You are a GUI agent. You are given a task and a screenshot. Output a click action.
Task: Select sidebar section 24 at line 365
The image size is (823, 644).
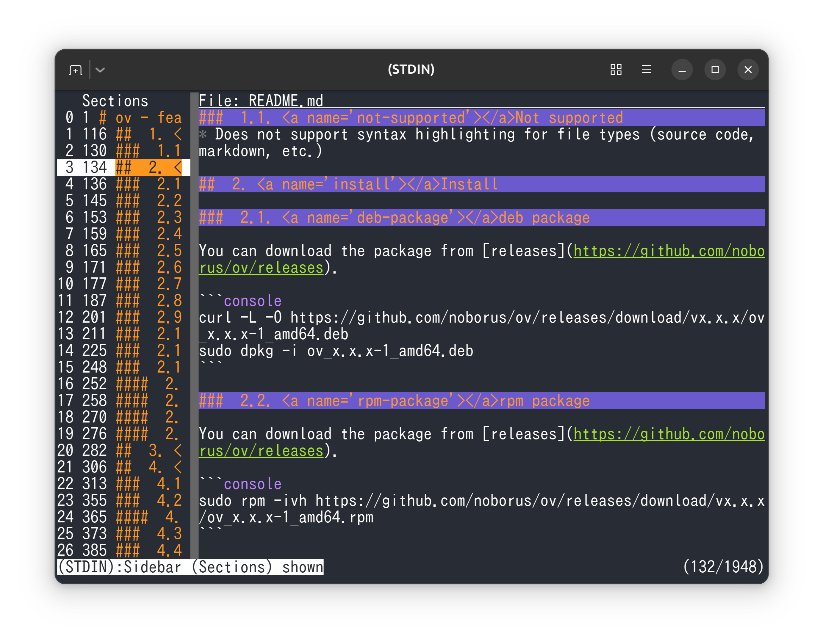click(x=123, y=517)
